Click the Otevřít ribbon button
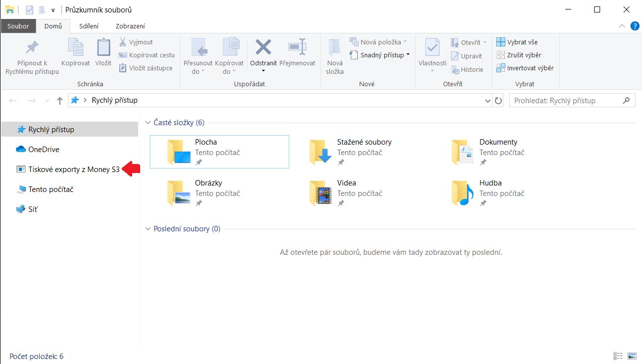 click(469, 42)
